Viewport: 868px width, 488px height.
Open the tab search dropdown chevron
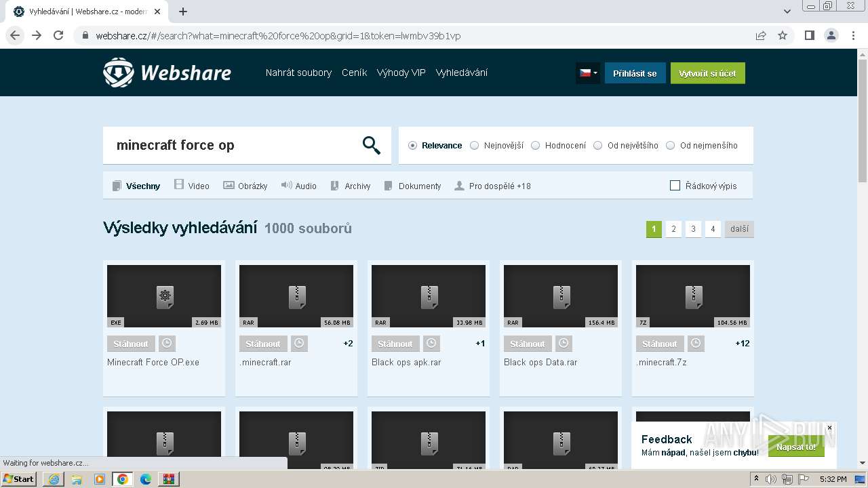[x=787, y=12]
